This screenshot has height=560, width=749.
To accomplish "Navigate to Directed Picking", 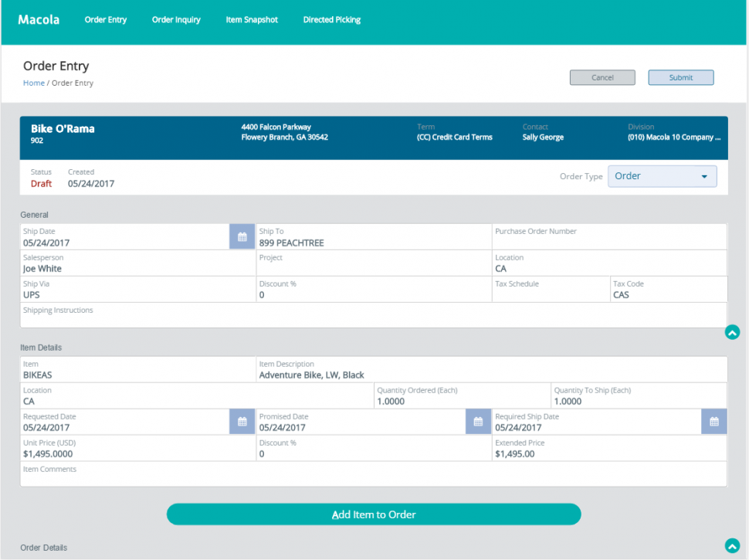I will (332, 20).
